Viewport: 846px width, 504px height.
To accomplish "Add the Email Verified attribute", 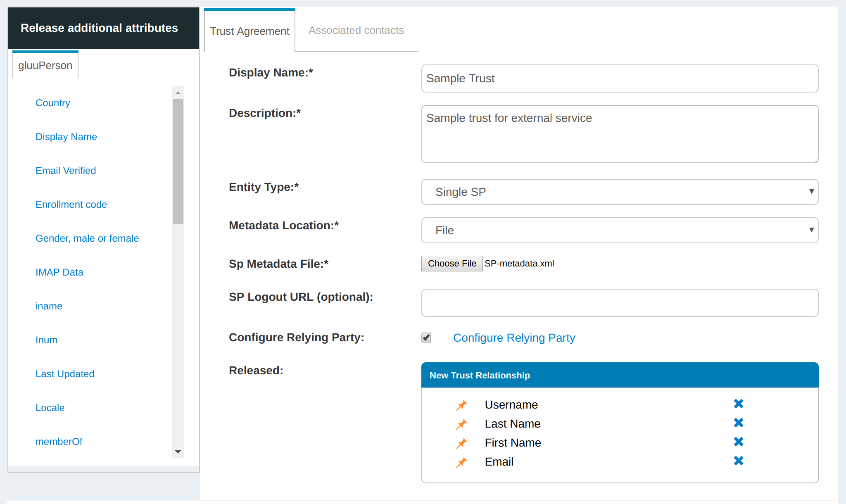I will click(66, 171).
